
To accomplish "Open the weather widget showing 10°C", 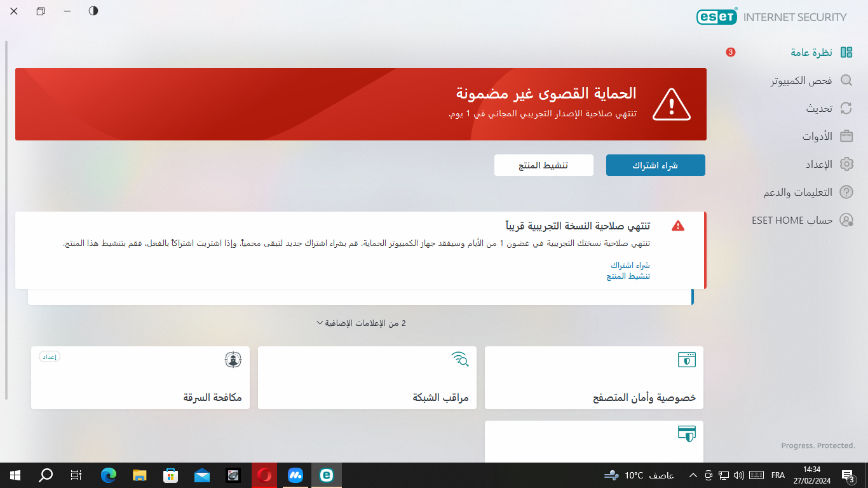I will [x=639, y=475].
